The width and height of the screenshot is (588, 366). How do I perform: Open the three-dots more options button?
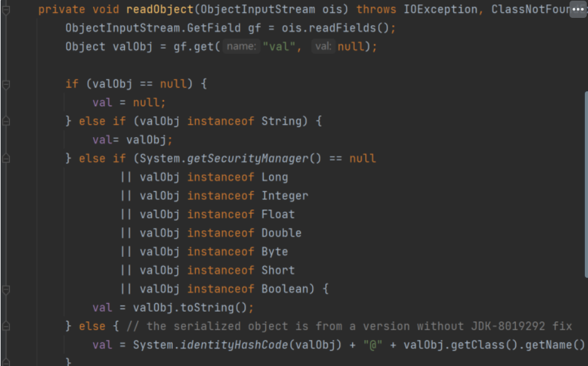578,10
